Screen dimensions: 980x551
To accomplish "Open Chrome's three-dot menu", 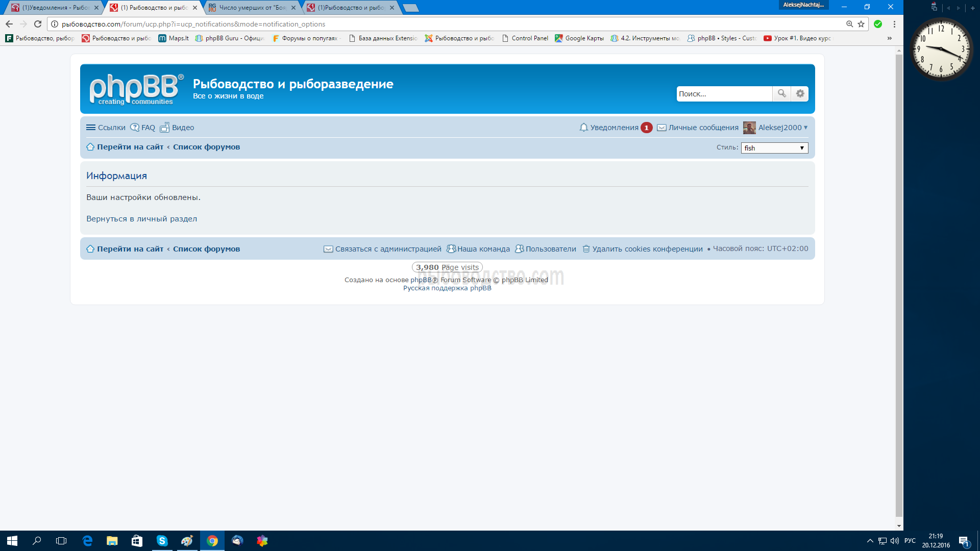I will click(x=894, y=24).
